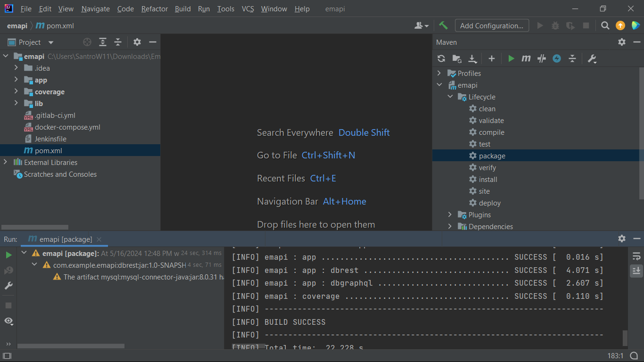This screenshot has width=644, height=362.
Task: Click Select Opened File target icon
Action: [87, 42]
